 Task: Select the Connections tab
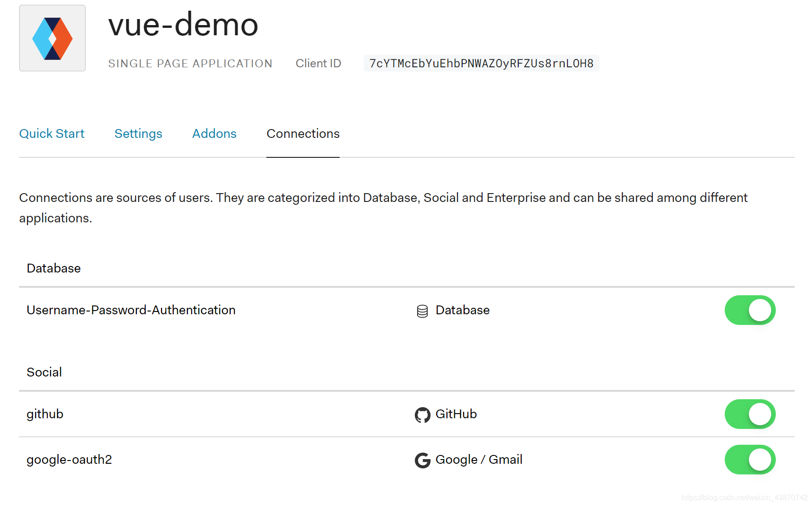pyautogui.click(x=303, y=134)
